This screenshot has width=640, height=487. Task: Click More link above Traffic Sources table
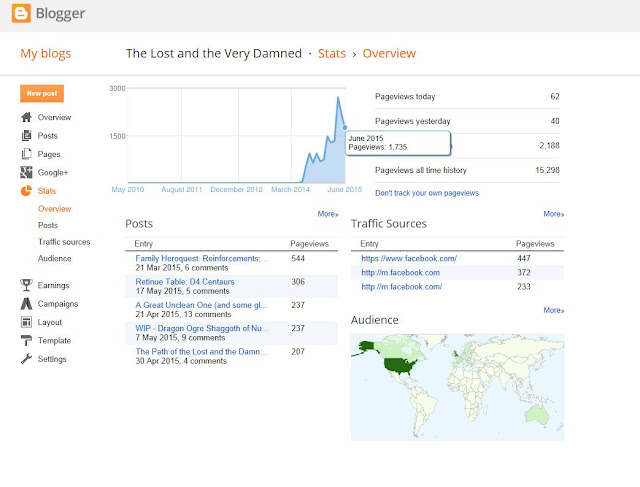click(x=553, y=214)
